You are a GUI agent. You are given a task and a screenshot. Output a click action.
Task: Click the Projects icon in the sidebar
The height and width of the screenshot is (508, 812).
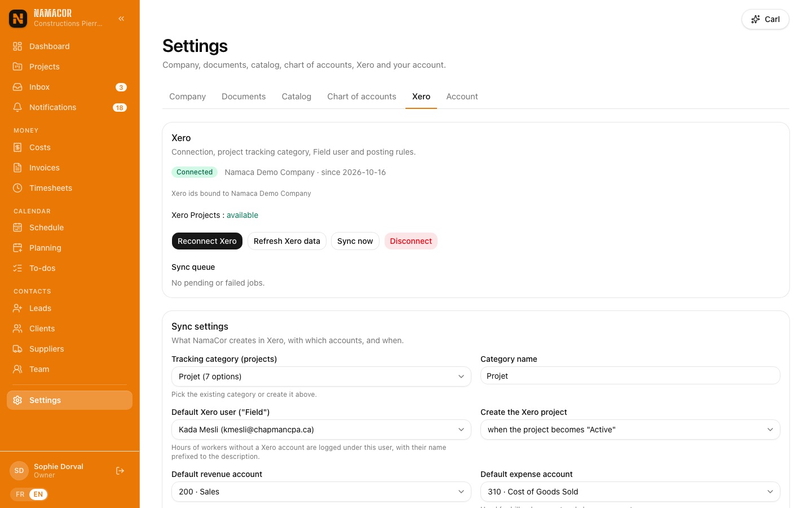(17, 67)
